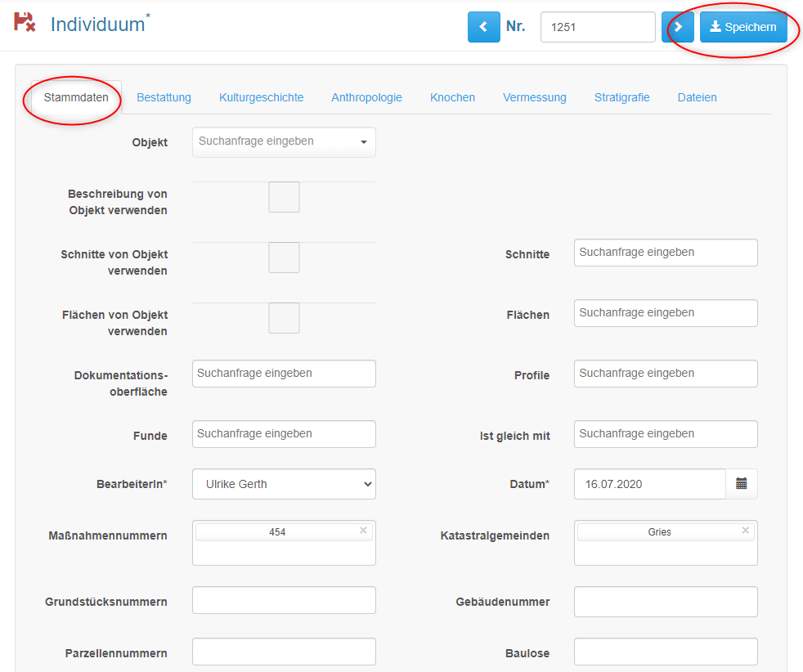The image size is (803, 672).
Task: Click the Individuum page title
Action: (98, 25)
